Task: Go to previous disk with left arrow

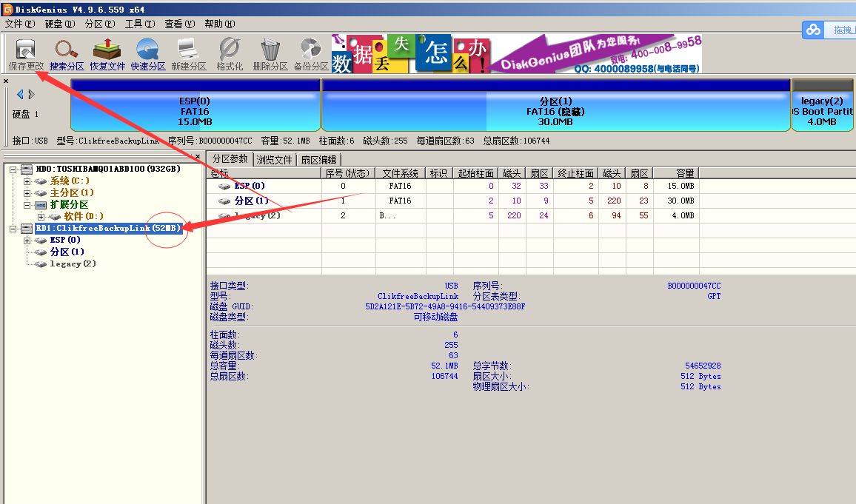Action: click(x=20, y=95)
